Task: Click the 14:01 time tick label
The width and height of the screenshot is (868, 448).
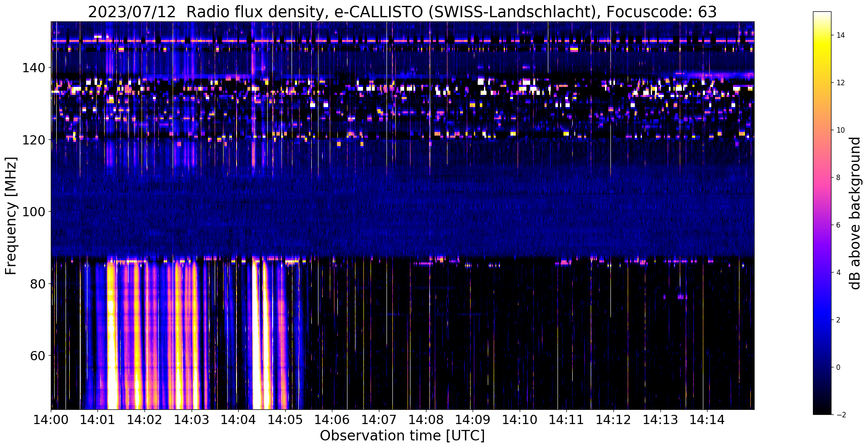Action: 98,419
